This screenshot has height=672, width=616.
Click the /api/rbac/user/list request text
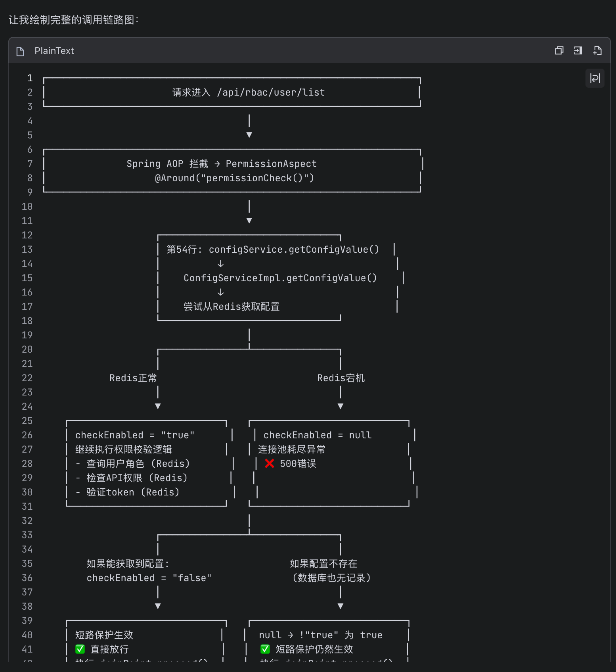point(271,92)
